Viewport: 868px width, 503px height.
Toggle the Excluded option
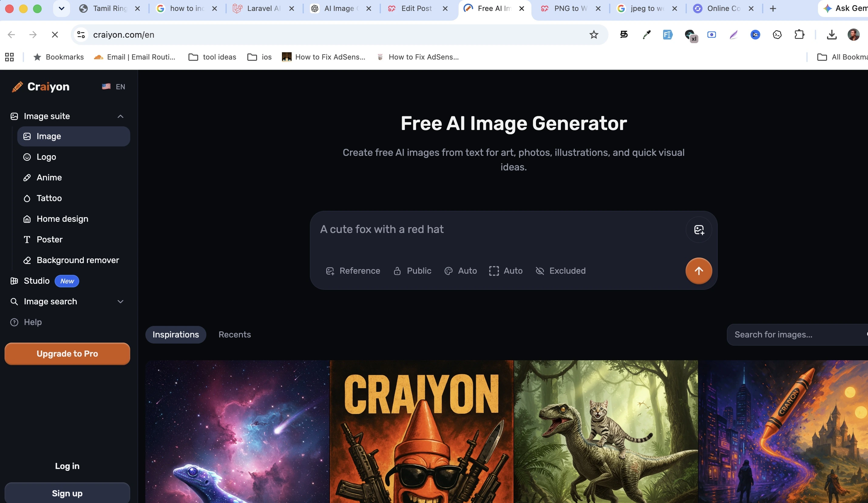tap(561, 271)
